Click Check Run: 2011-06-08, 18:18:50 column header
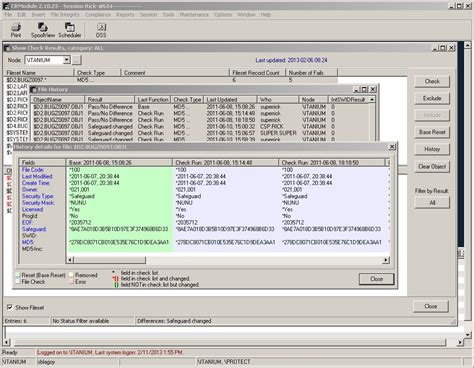 coord(332,163)
